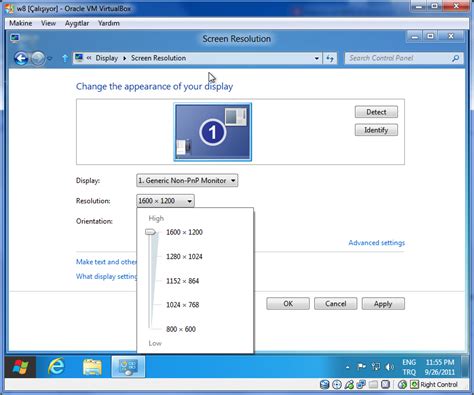Open the Yardım menu
This screenshot has width=474, height=395.
pos(109,23)
